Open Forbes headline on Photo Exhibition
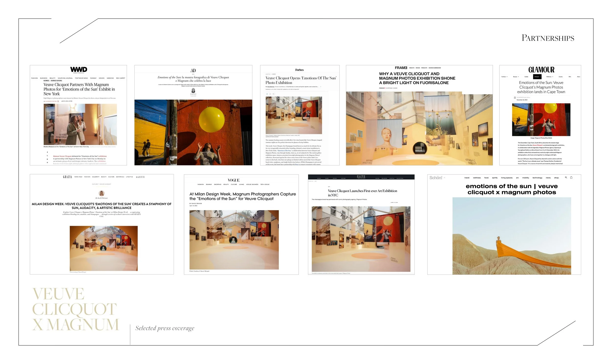 pos(301,80)
